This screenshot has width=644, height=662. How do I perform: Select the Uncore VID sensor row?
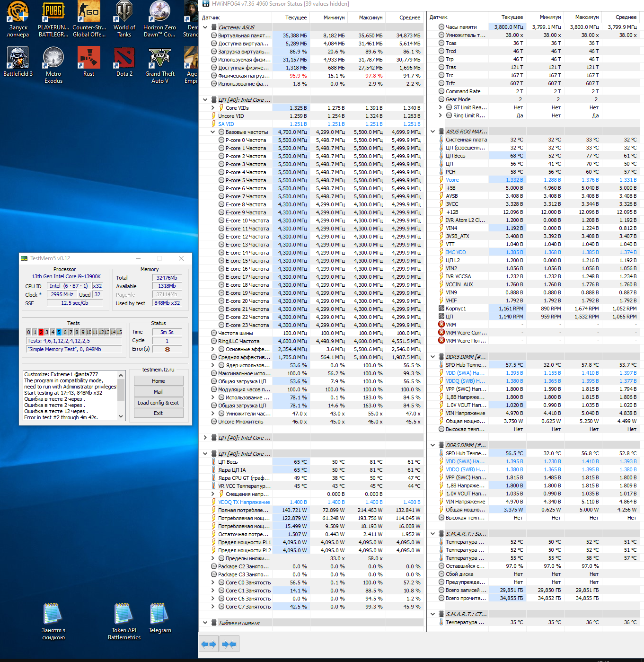click(311, 116)
